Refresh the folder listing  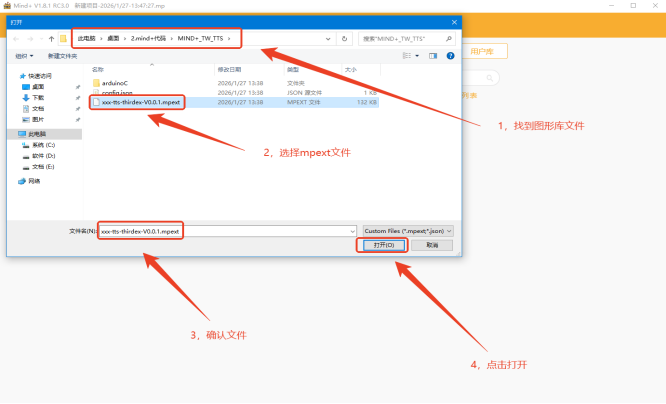344,39
